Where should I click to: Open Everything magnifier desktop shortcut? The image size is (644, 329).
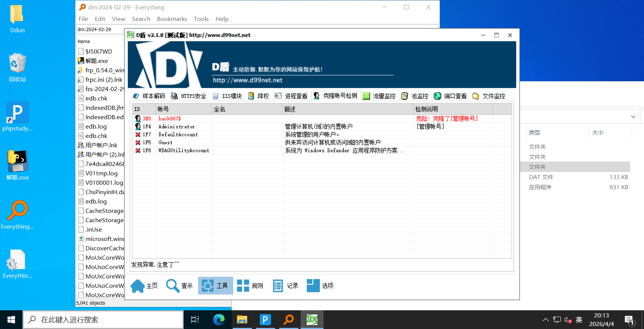[x=17, y=214]
